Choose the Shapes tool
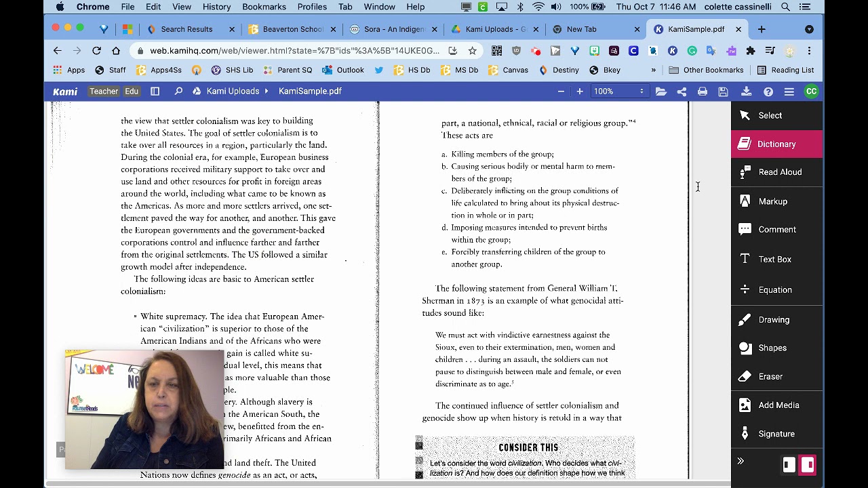This screenshot has width=868, height=488. point(776,348)
